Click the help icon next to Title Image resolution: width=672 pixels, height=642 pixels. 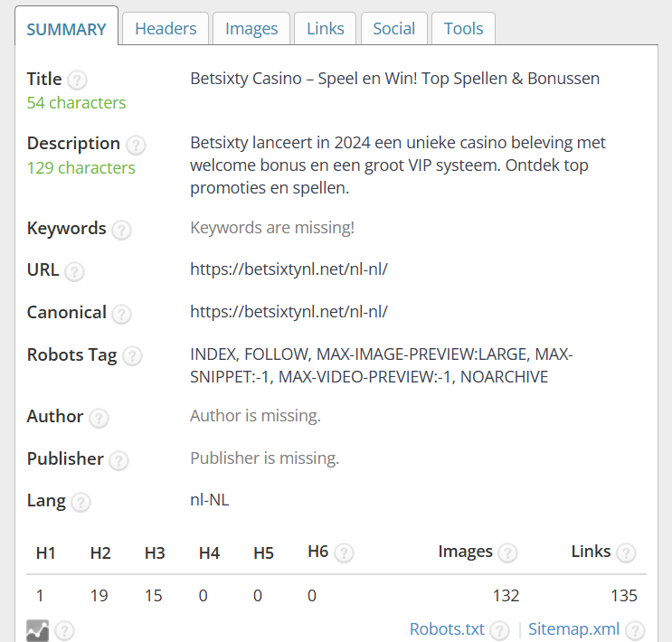78,80
